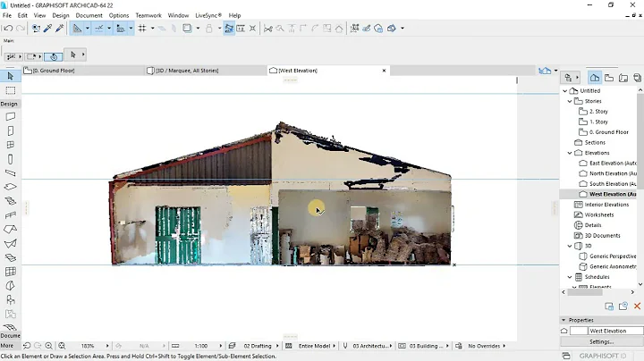Toggle the Snap Guides icon

[x=99, y=29]
